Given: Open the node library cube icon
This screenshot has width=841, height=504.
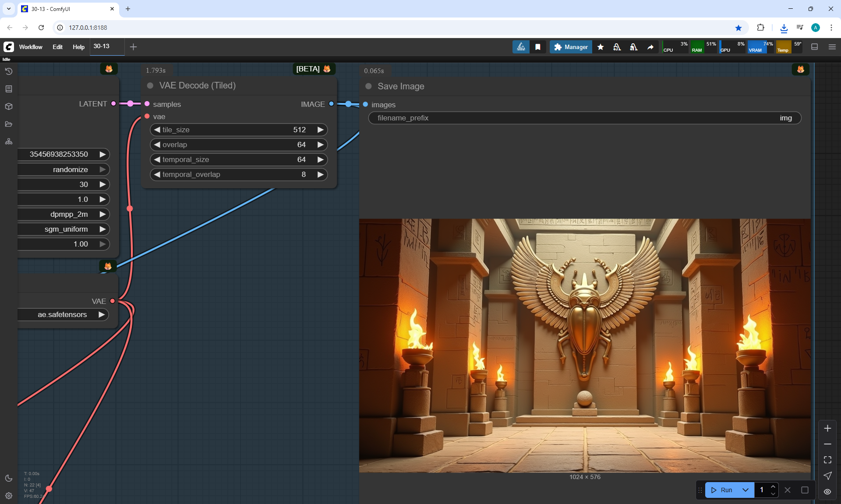Looking at the screenshot, I should (x=9, y=106).
